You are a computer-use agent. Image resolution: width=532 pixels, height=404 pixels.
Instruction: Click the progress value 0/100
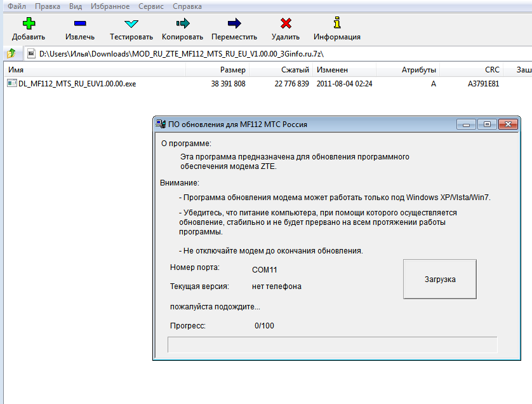264,326
